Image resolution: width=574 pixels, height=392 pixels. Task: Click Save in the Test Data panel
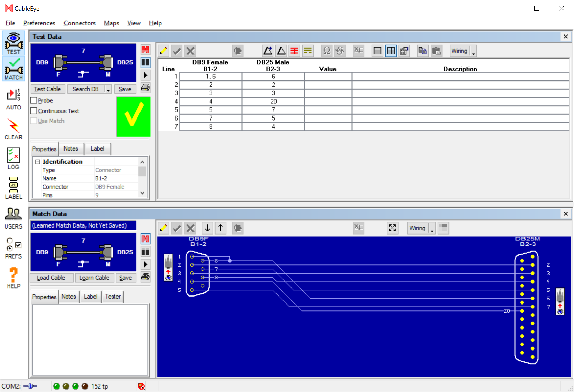pos(125,89)
